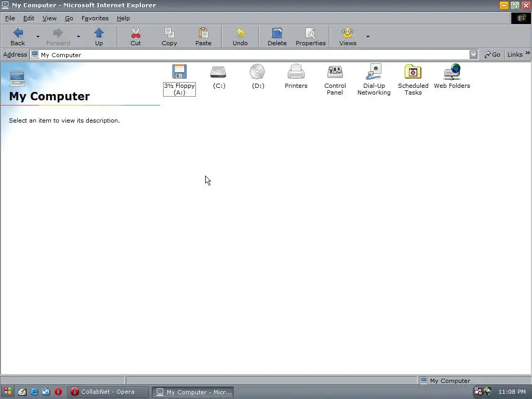Viewport: 532px width, 399px height.
Task: Click the Go button
Action: coord(493,55)
